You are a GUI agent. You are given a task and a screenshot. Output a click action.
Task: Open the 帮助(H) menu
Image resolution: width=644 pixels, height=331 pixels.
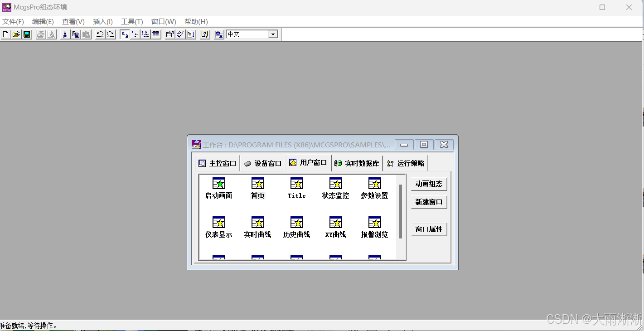pyautogui.click(x=196, y=22)
